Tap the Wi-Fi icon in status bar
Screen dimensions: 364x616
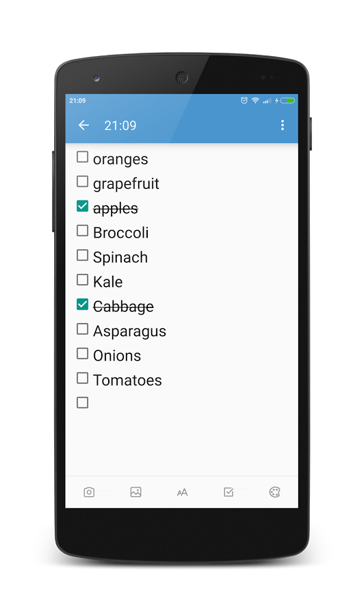(x=255, y=101)
